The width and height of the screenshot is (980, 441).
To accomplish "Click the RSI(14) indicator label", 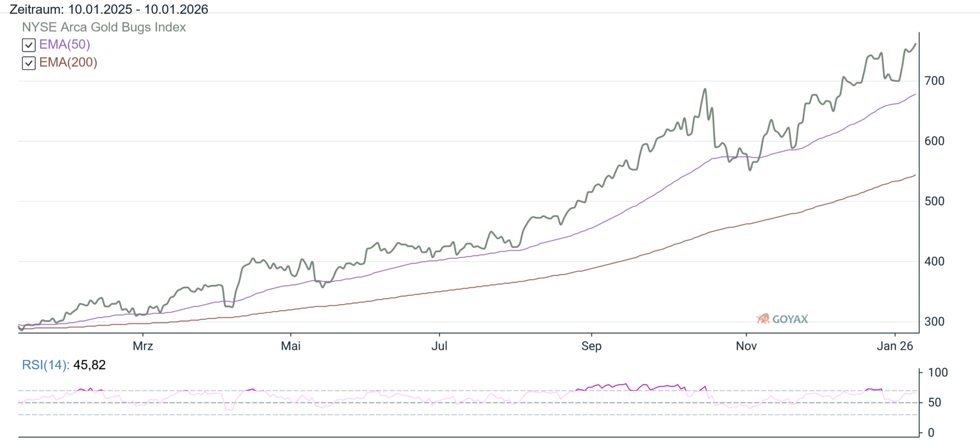I will coord(46,365).
